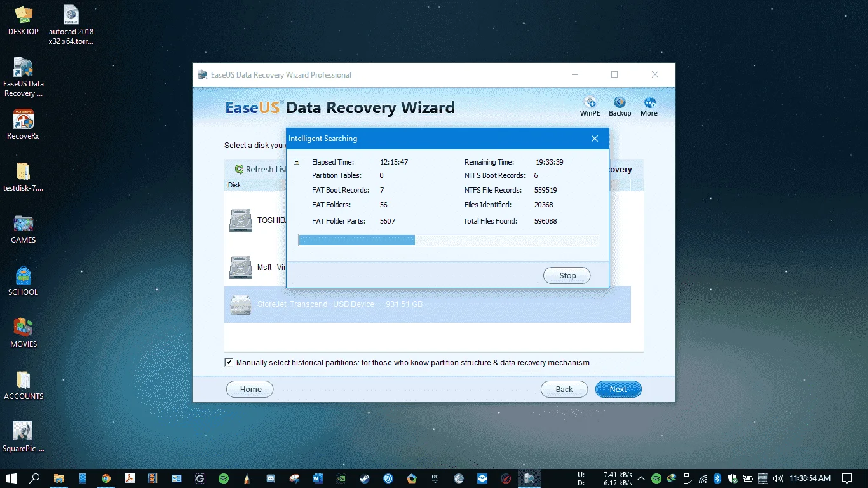Open Epic Games Launcher from taskbar
This screenshot has height=488, width=868.
pos(435,478)
